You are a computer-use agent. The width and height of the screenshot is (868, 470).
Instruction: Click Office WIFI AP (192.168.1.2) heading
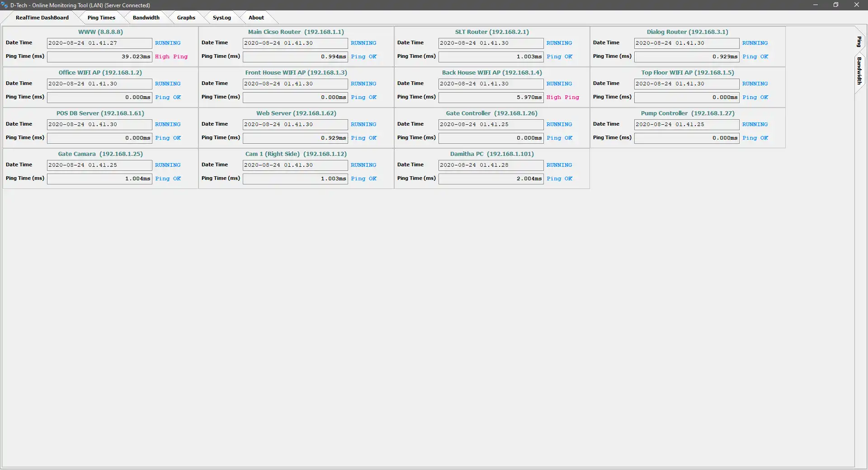pos(100,73)
